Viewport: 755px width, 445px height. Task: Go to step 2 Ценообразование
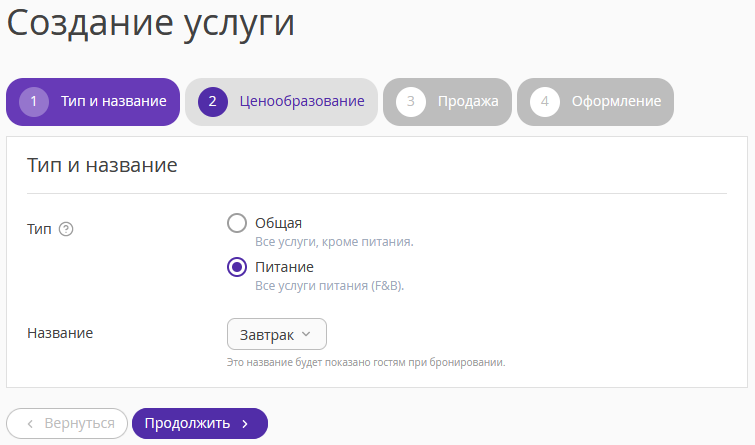coord(281,102)
